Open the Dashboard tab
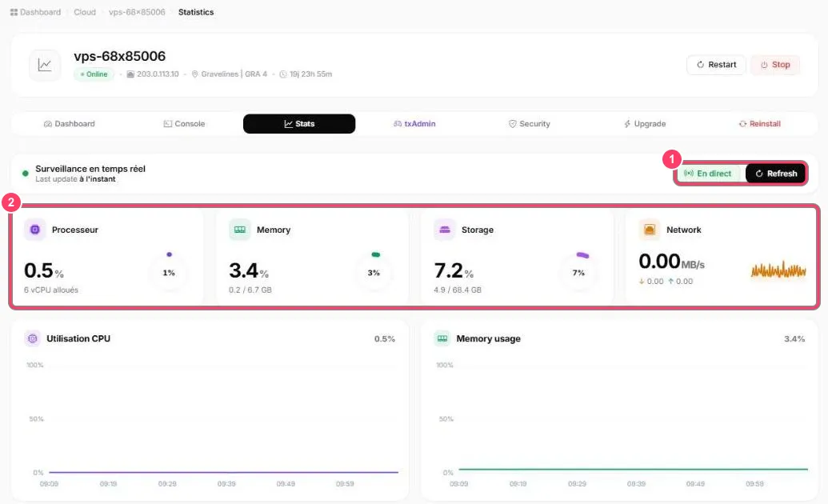The width and height of the screenshot is (828, 504). 69,124
